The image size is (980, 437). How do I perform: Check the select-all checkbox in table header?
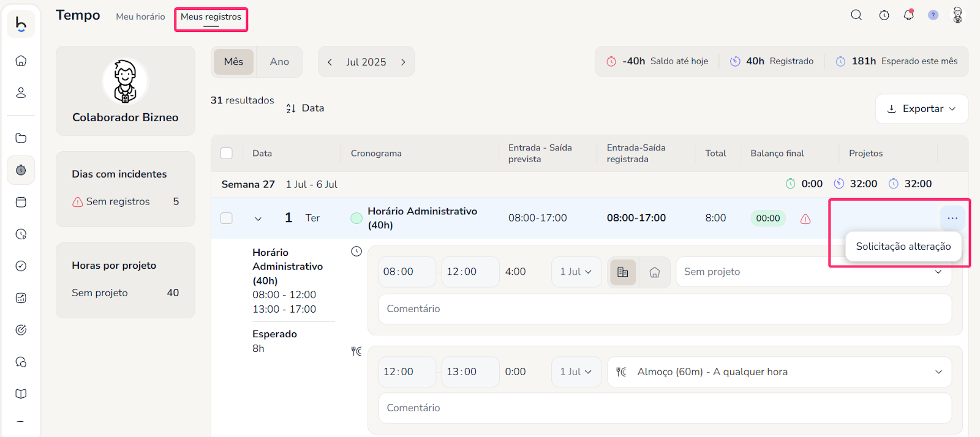227,153
